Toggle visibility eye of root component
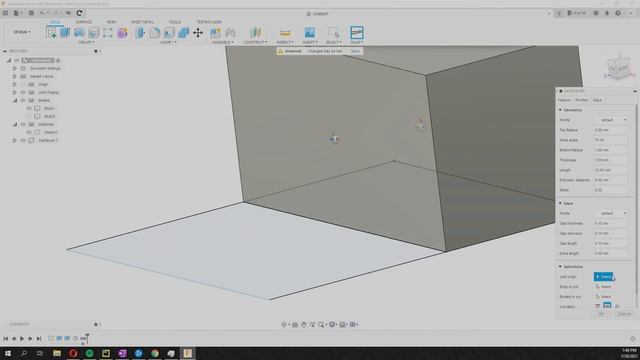This screenshot has width=640, height=360. coord(17,60)
